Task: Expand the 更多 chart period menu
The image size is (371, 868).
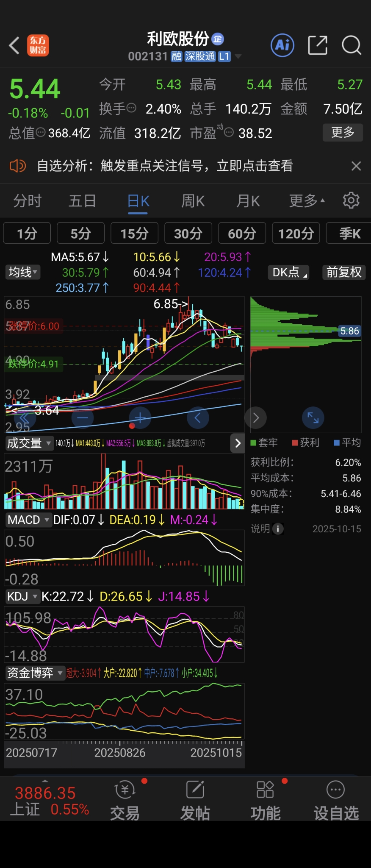Action: pos(307,200)
